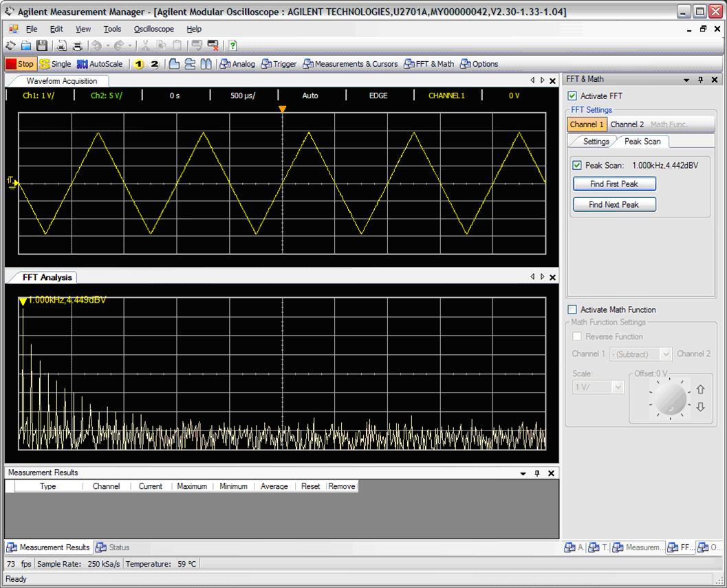The height and width of the screenshot is (588, 727).
Task: Open the File menu
Action: coord(32,29)
